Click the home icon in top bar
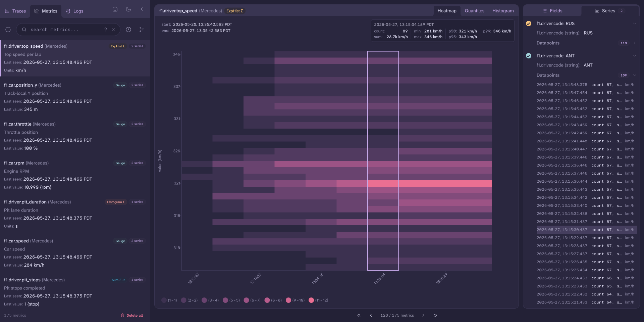 pos(115,9)
